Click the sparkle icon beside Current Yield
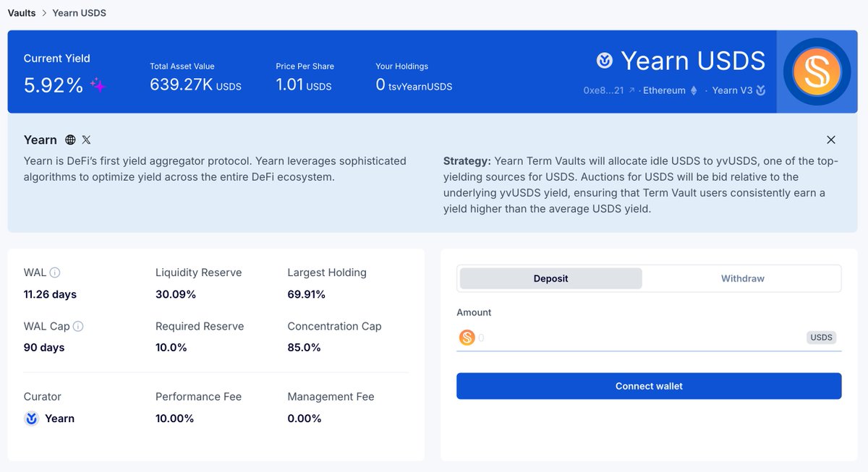Screen dimensions: 868x472 click(x=98, y=86)
